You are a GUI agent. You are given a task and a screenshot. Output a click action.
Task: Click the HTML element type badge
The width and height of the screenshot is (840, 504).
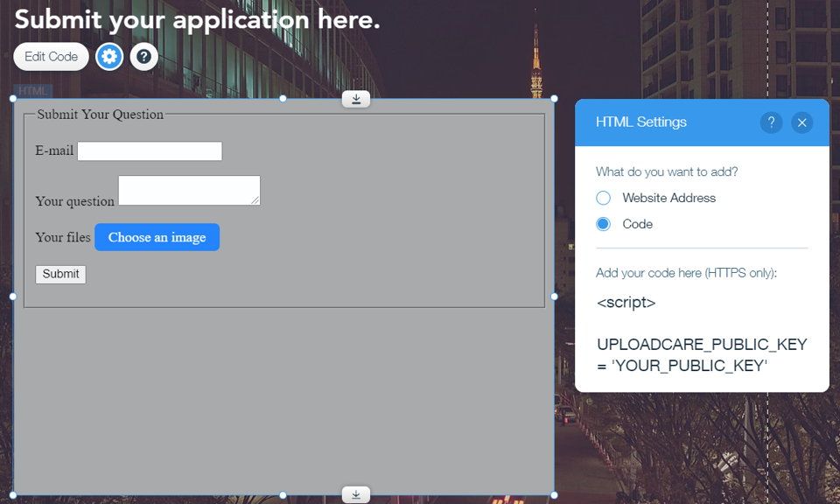point(33,90)
